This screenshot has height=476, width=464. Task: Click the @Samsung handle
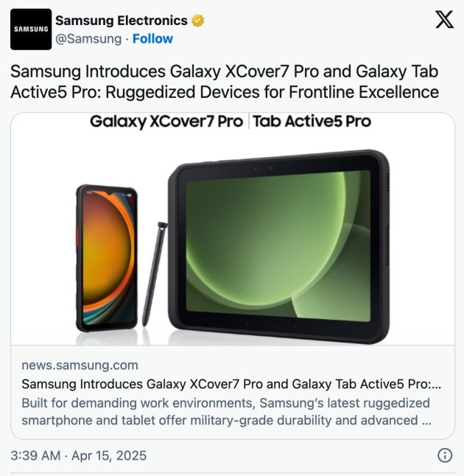point(88,39)
